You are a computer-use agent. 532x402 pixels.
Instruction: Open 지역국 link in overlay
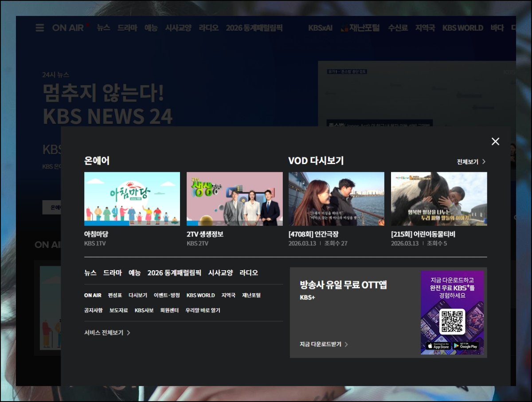coord(228,295)
